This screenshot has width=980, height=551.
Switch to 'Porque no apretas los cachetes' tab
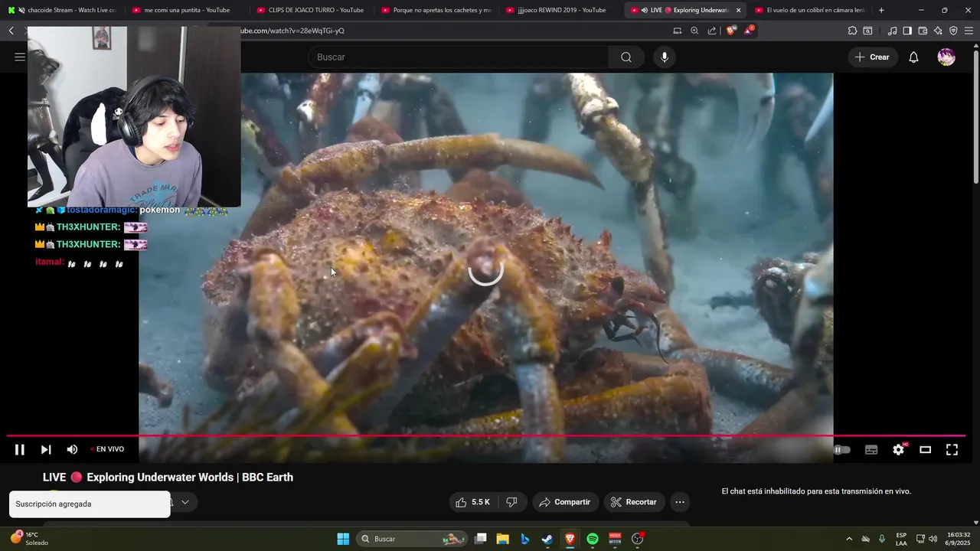(435, 10)
